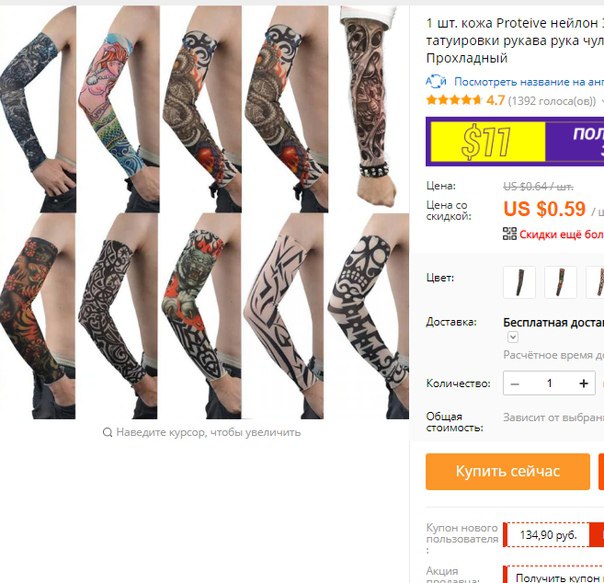Click the quantity input field showing 1
Screen dimensions: 604x583
tap(549, 383)
